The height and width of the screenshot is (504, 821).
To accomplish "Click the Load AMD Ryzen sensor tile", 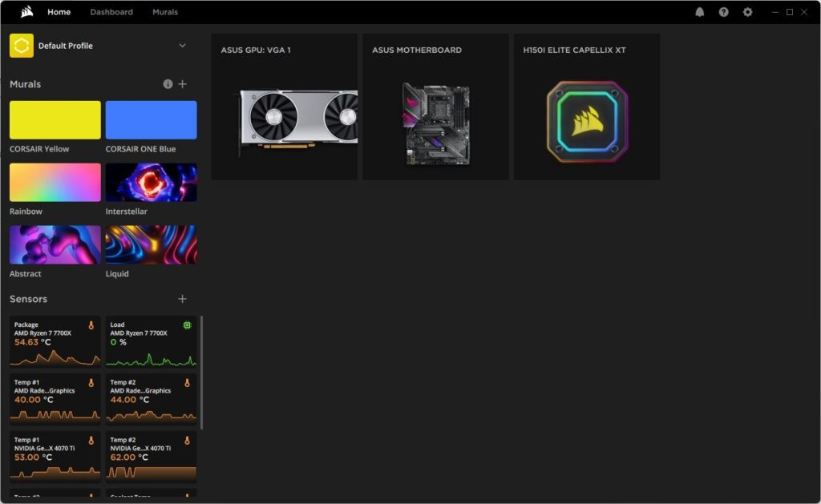I will coord(152,341).
